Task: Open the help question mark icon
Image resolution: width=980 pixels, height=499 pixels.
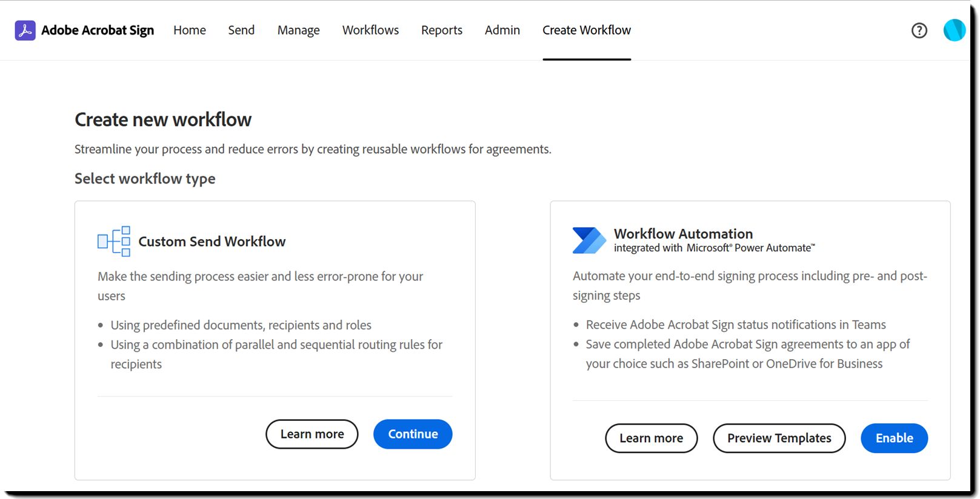Action: (x=919, y=30)
